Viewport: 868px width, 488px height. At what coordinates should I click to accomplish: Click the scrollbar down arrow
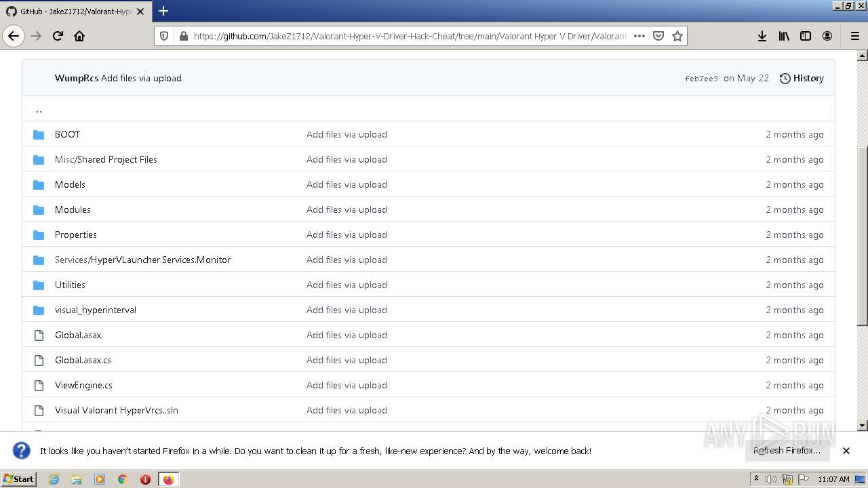(863, 426)
